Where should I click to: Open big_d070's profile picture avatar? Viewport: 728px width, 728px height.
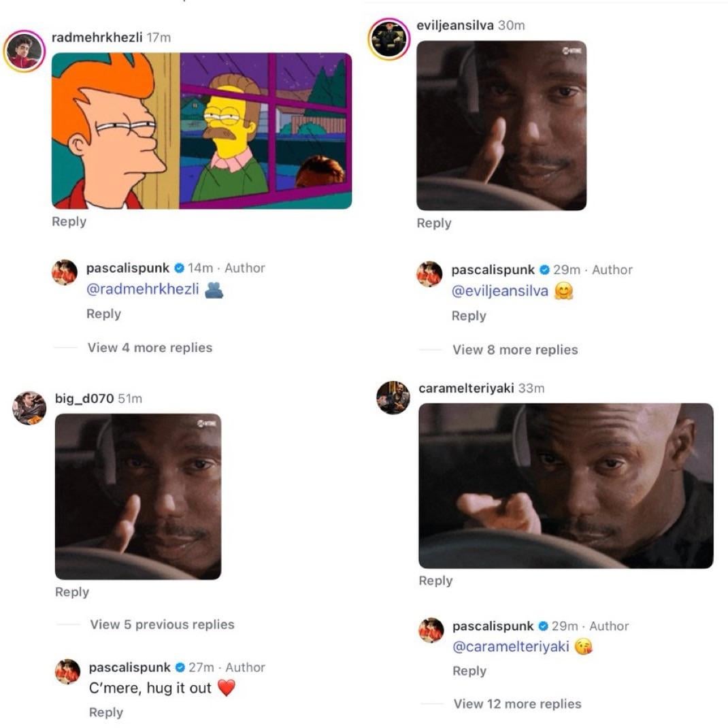click(29, 408)
